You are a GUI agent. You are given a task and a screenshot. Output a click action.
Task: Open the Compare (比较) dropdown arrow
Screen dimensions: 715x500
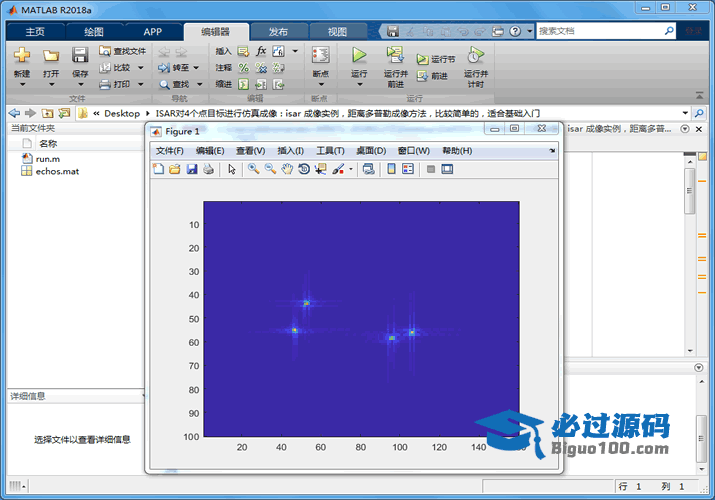coord(140,67)
